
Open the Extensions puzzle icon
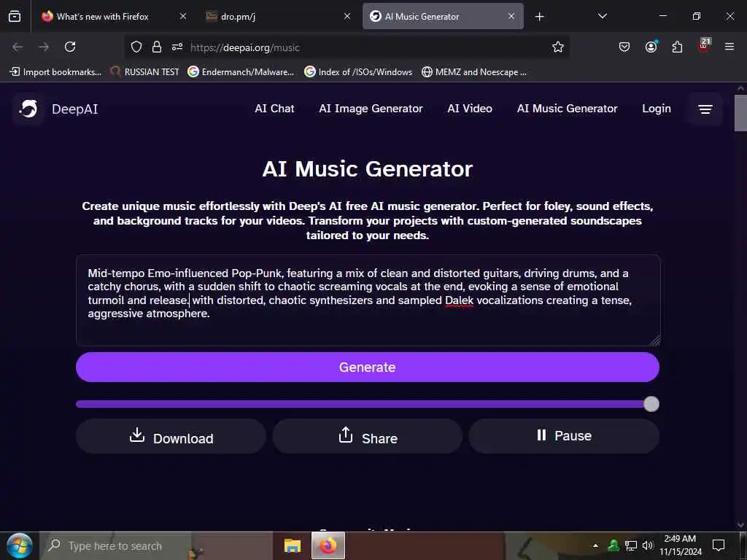tap(677, 47)
